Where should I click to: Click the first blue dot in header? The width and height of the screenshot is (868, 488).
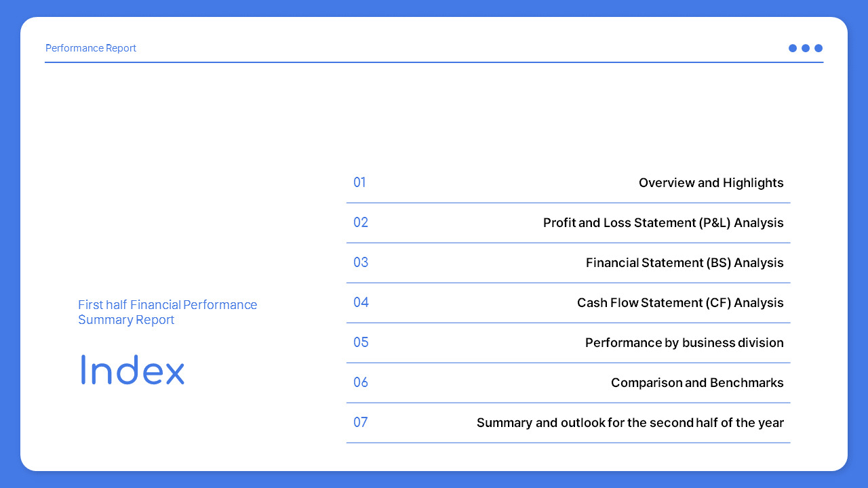click(x=793, y=48)
